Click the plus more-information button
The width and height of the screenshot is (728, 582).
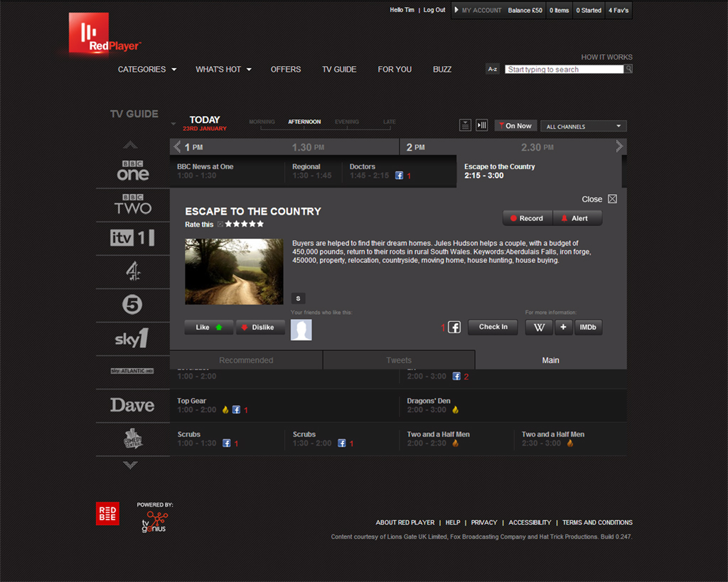[x=563, y=327]
